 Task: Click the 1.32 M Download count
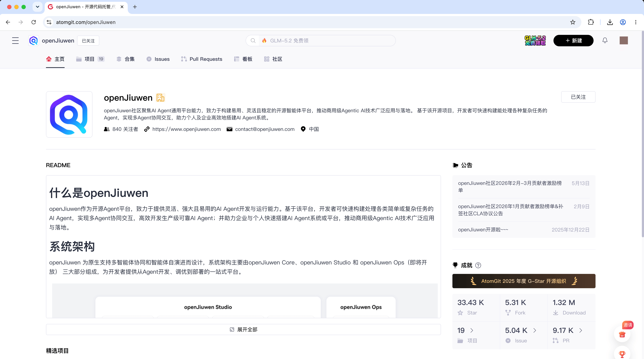pyautogui.click(x=564, y=303)
